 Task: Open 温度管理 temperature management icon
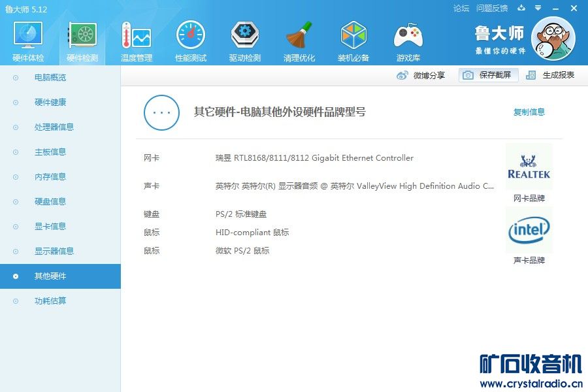tap(136, 35)
